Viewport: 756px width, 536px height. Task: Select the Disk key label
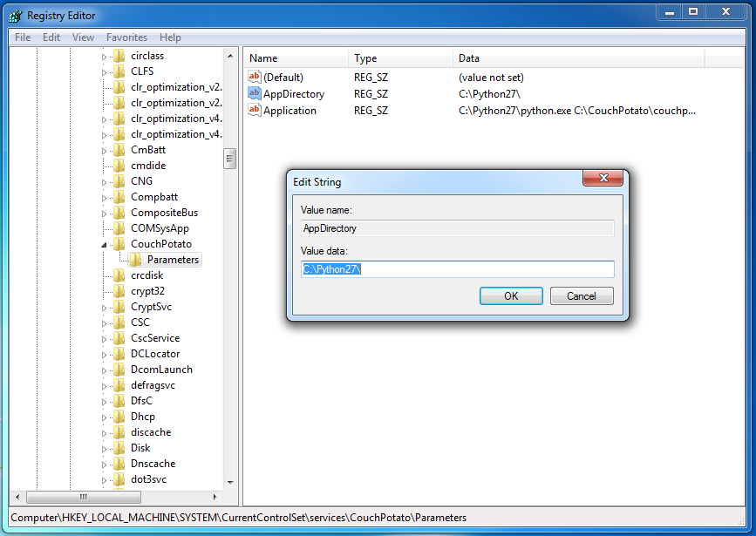[140, 448]
